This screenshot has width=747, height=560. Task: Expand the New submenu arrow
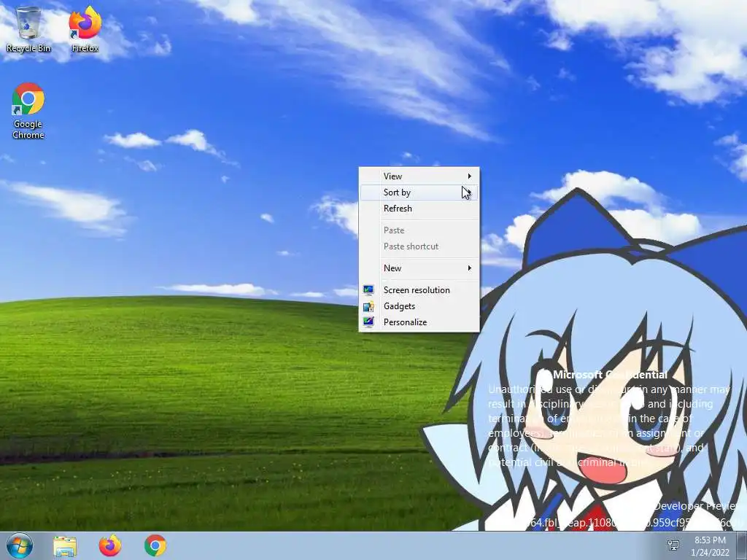[469, 268]
